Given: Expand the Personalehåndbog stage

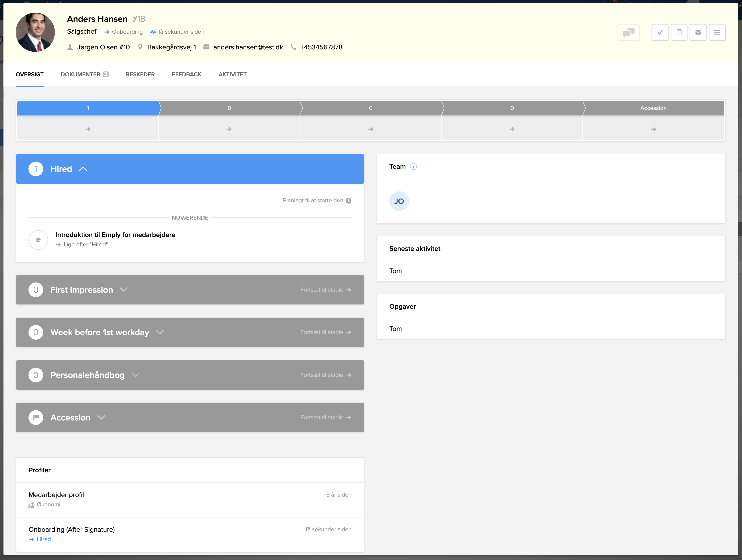Looking at the screenshot, I should tap(136, 375).
